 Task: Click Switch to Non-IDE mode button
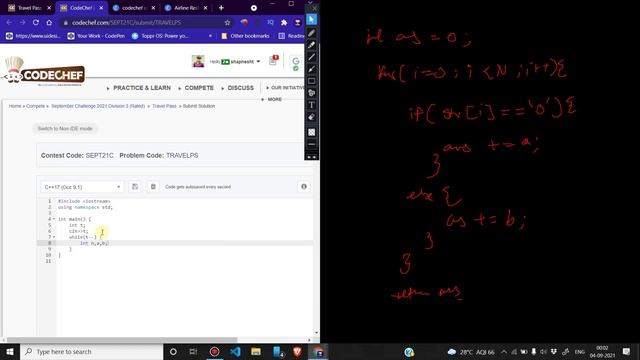point(65,129)
